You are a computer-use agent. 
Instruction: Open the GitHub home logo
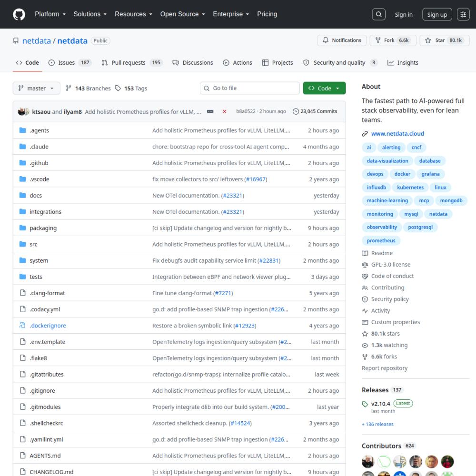tap(19, 14)
